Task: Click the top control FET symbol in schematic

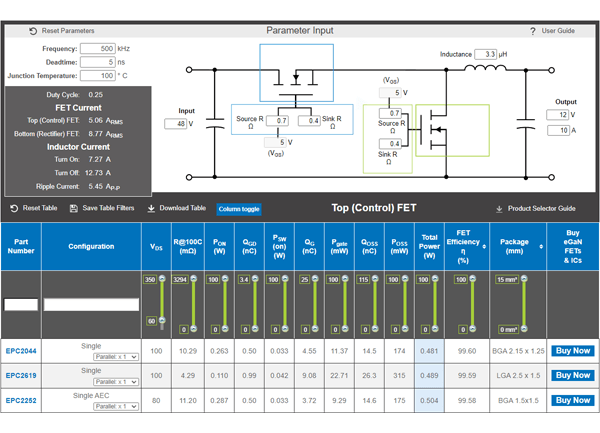Action: (296, 75)
